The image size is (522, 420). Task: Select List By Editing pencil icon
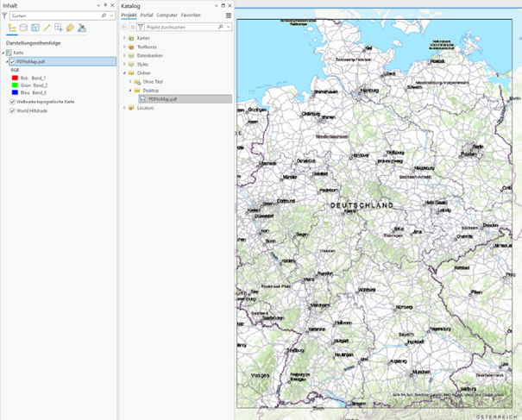[x=47, y=28]
